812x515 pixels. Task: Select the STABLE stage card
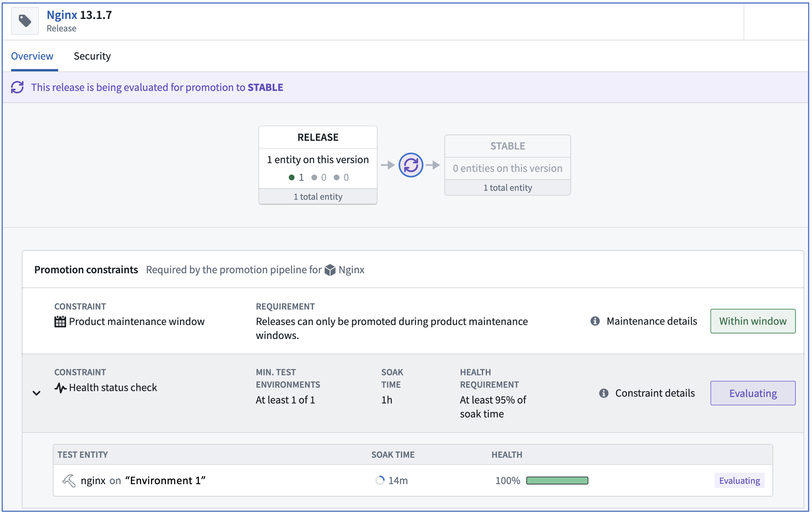point(508,165)
